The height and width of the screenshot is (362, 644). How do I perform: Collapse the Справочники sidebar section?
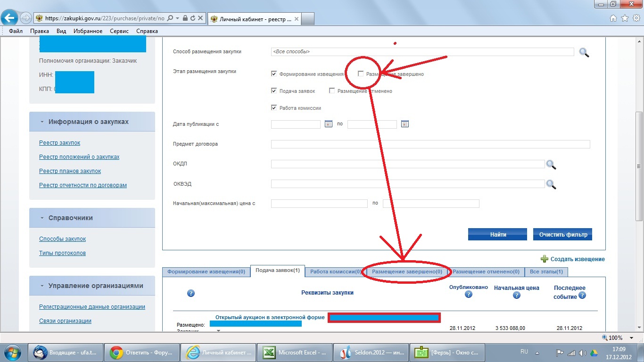(x=41, y=218)
